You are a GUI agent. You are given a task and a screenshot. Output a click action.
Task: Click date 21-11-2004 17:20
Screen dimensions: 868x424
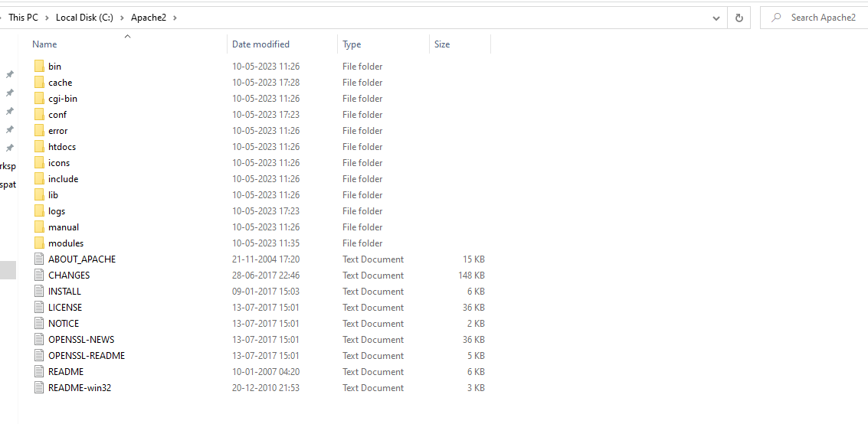coord(266,259)
